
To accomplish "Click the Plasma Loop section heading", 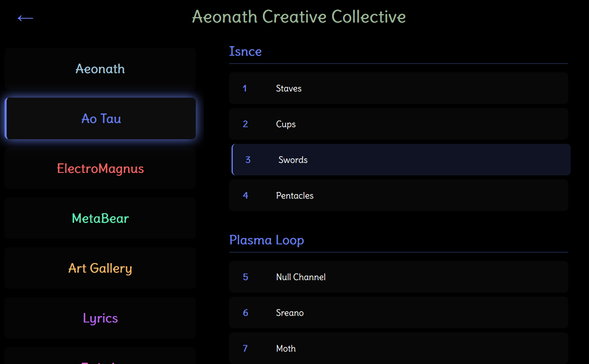I will click(266, 240).
